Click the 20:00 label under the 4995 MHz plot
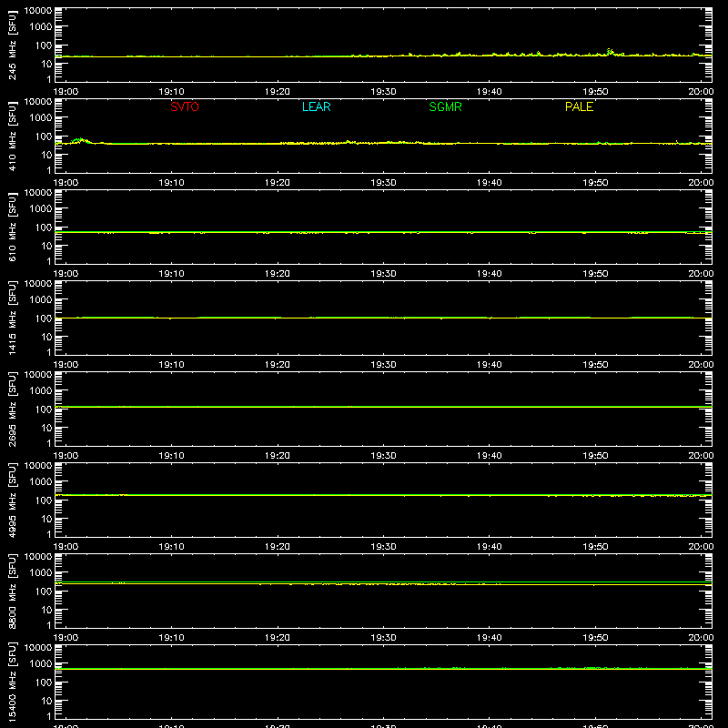The width and height of the screenshot is (728, 728). coord(701,547)
